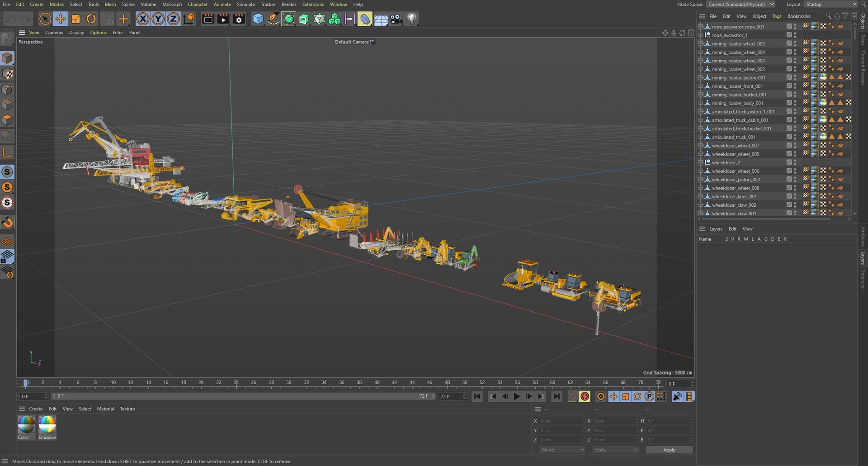Select articulated_truck_cabin_001 in object list
This screenshot has height=466, width=868.
tap(740, 120)
